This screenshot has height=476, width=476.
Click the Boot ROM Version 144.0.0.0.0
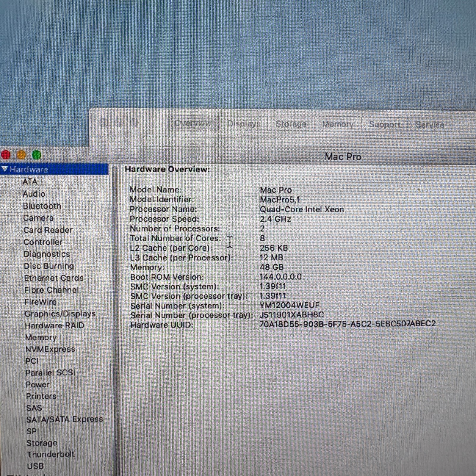coord(281,277)
